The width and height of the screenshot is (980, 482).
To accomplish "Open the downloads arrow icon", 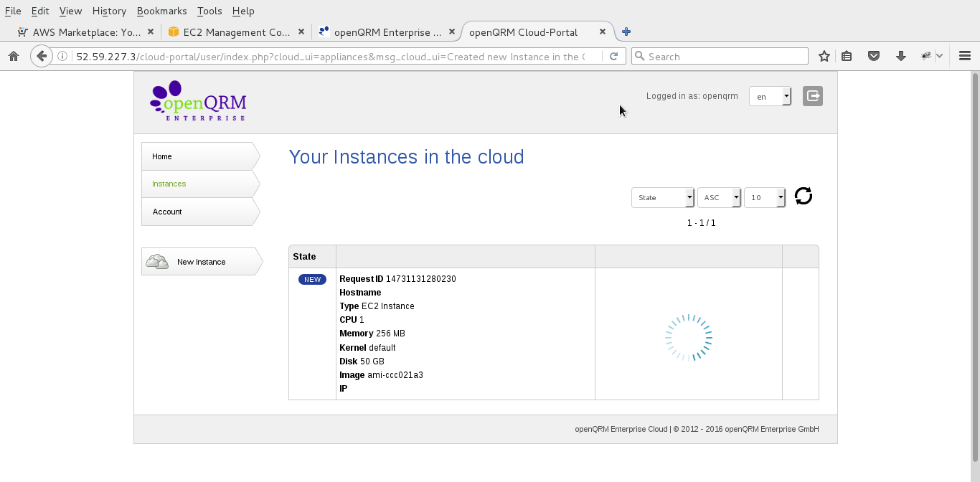I will click(x=901, y=56).
